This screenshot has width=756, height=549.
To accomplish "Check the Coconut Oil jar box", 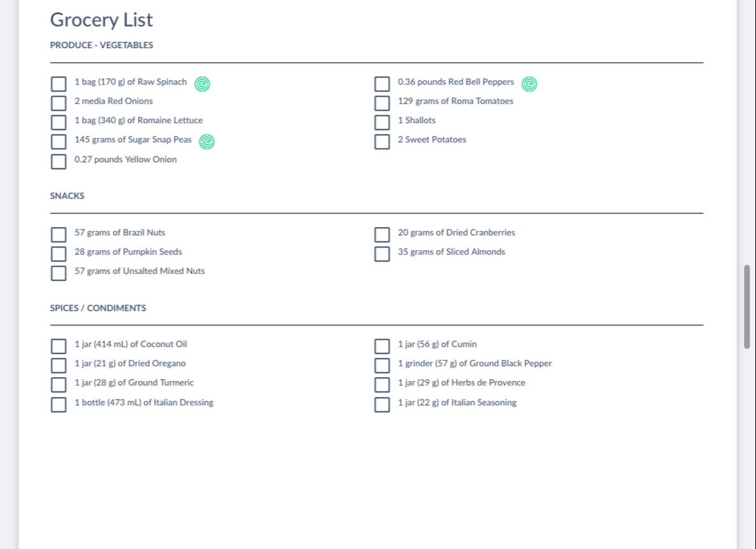I will pos(59,346).
